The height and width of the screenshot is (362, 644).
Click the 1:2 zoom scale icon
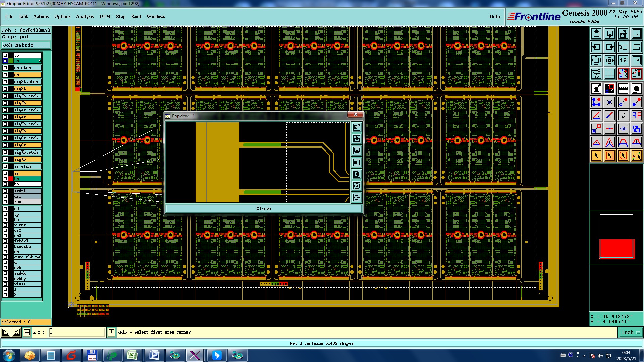point(623,60)
